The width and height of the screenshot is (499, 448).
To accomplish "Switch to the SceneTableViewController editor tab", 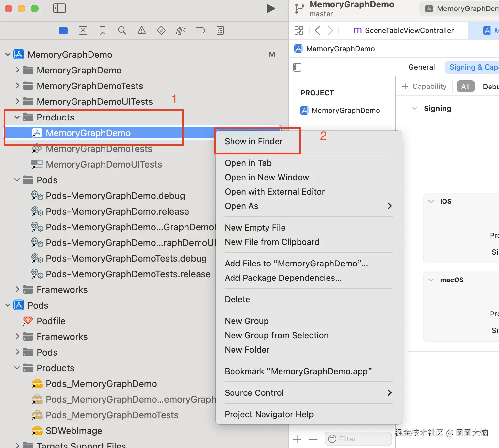I will click(404, 30).
